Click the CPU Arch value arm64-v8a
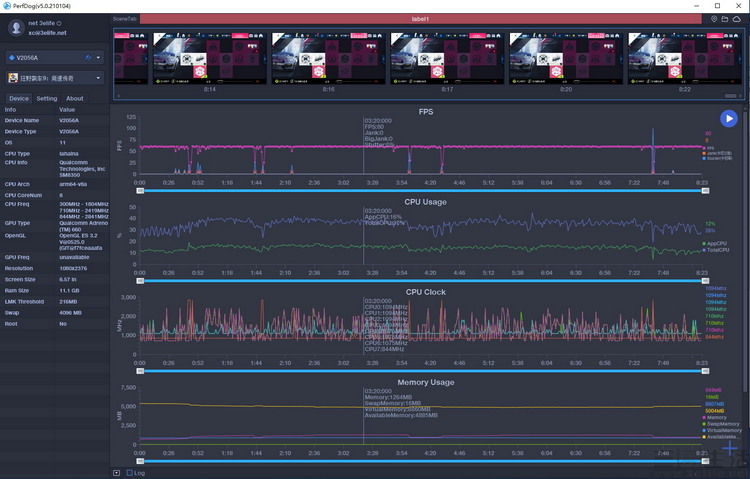This screenshot has width=750, height=479. click(73, 184)
